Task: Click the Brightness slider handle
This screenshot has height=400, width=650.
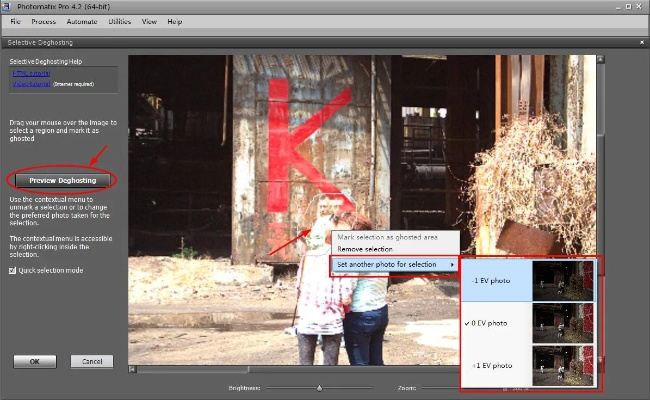Action: 319,386
